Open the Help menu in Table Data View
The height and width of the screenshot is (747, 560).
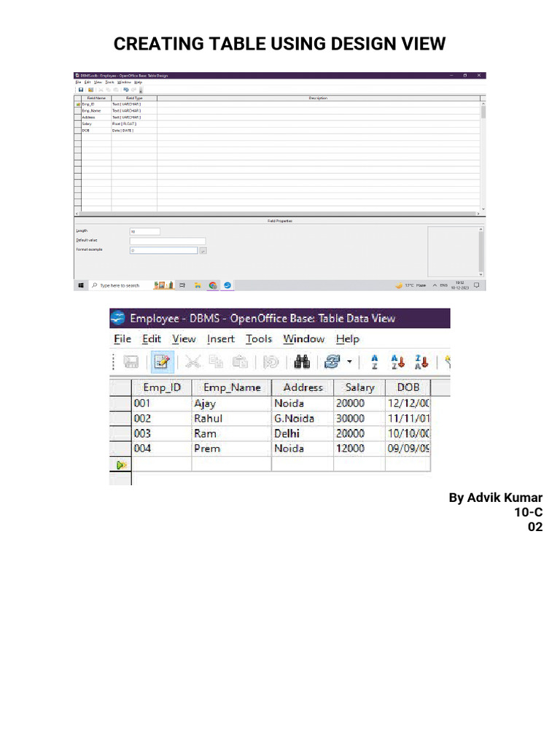348,338
